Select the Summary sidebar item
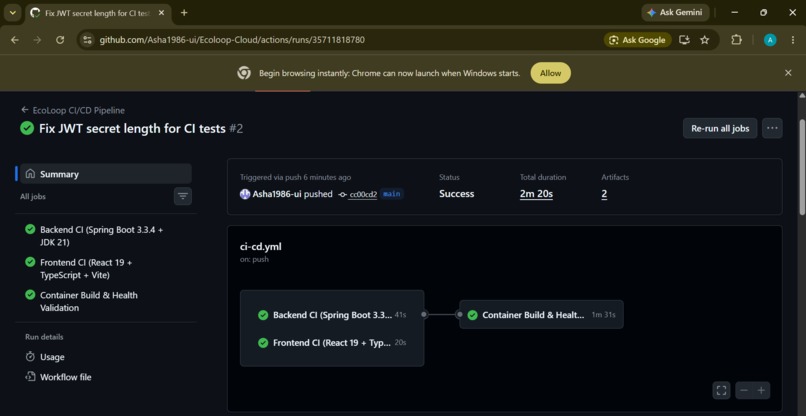806x416 pixels. click(105, 174)
